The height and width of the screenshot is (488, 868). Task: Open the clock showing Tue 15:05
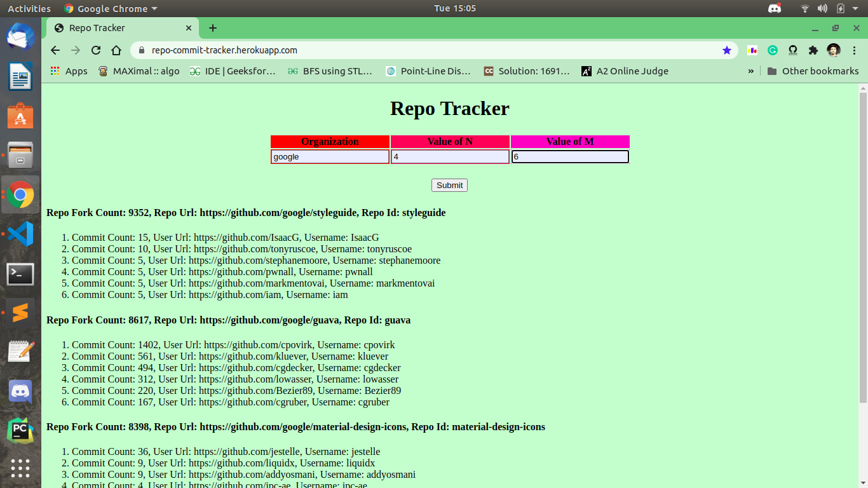[x=455, y=8]
